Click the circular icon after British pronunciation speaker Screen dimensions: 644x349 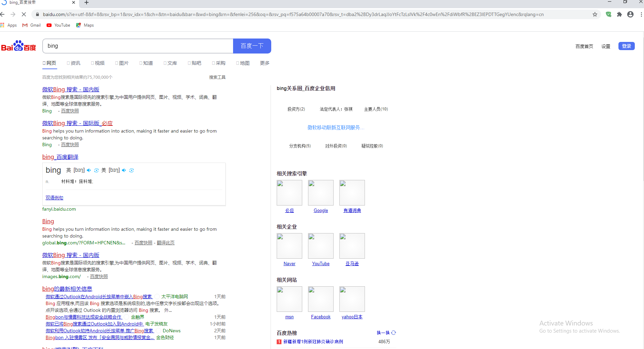click(x=96, y=170)
